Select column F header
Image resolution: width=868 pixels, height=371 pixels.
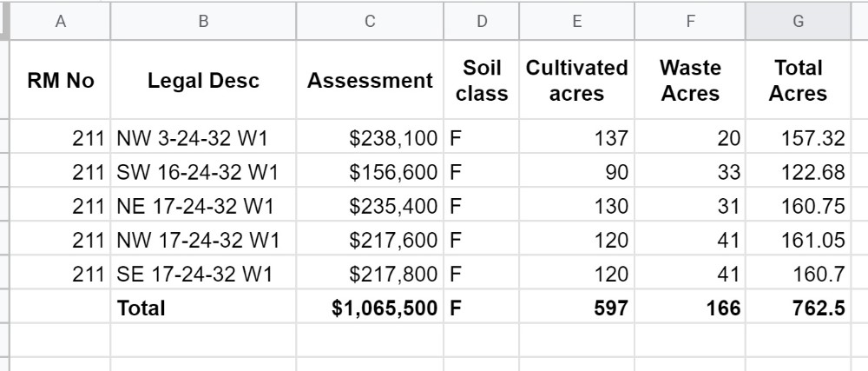(x=690, y=21)
